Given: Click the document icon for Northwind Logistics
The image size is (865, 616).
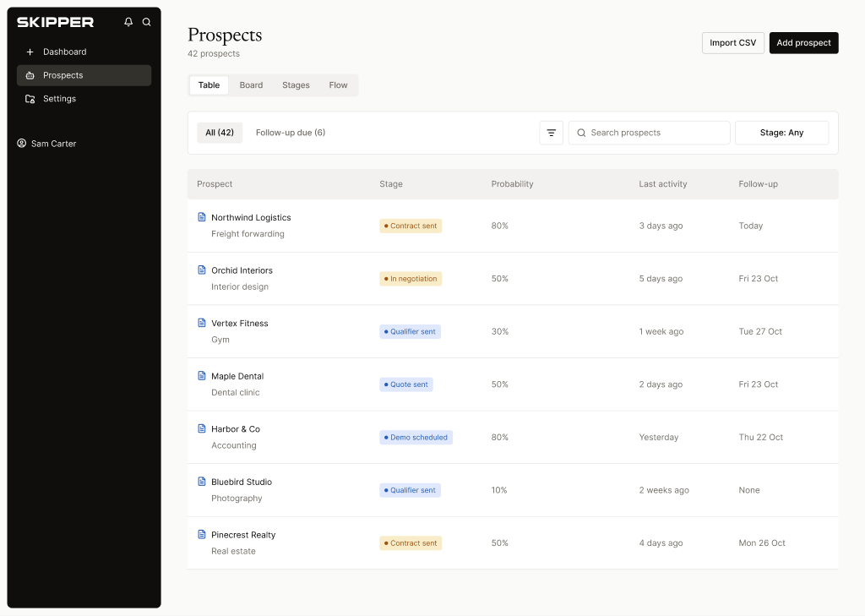Looking at the screenshot, I should 202,217.
